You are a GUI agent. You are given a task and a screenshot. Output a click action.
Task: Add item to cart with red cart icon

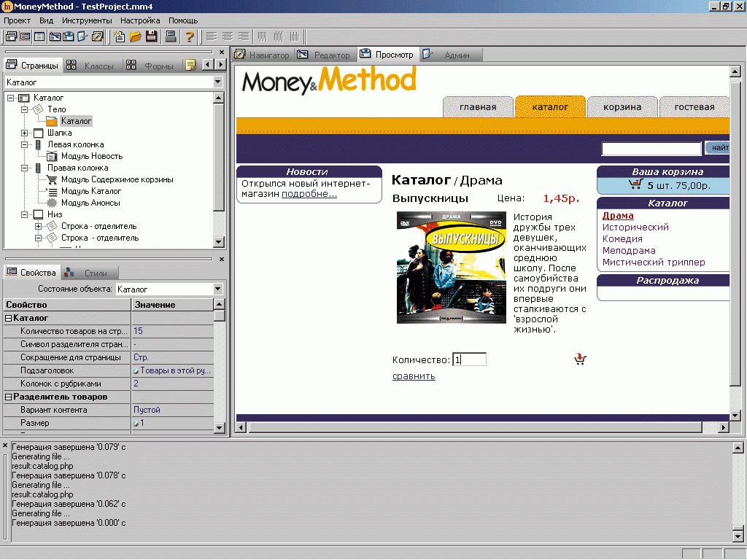[580, 359]
